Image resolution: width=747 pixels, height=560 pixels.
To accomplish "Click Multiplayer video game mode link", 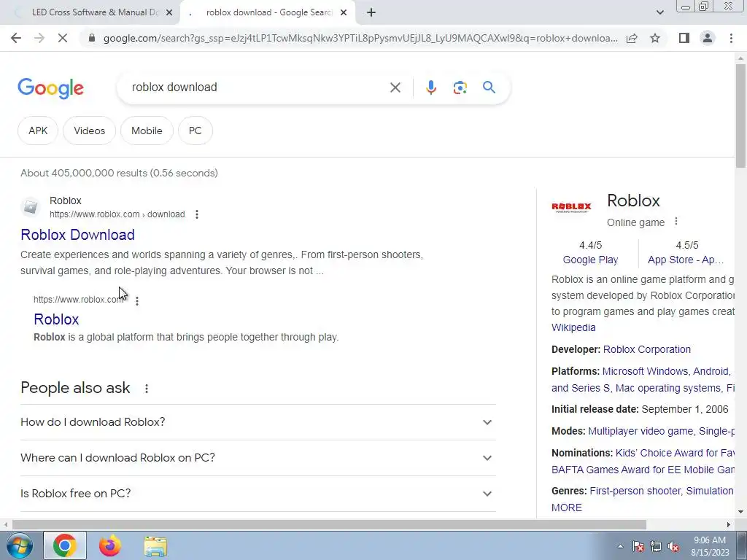I will coord(640,431).
